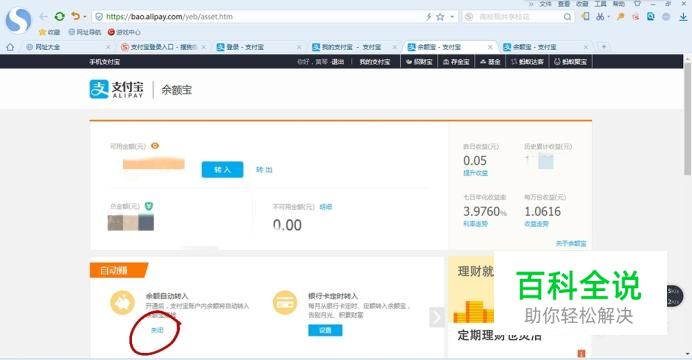Click the gray right-arrow carousel chevron
Screen dimensions: 692x360
tap(436, 317)
